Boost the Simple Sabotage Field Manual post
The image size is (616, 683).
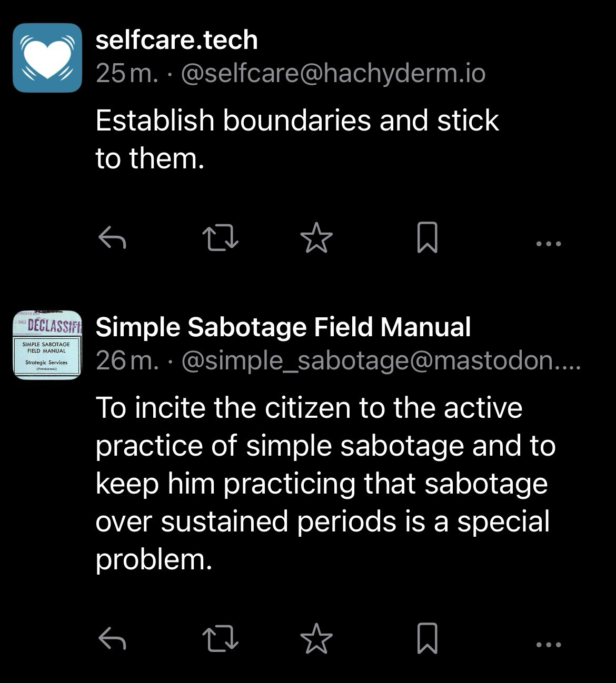[221, 638]
